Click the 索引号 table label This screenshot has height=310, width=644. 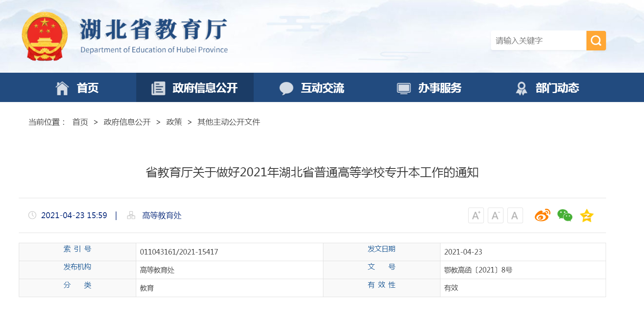pyautogui.click(x=78, y=249)
